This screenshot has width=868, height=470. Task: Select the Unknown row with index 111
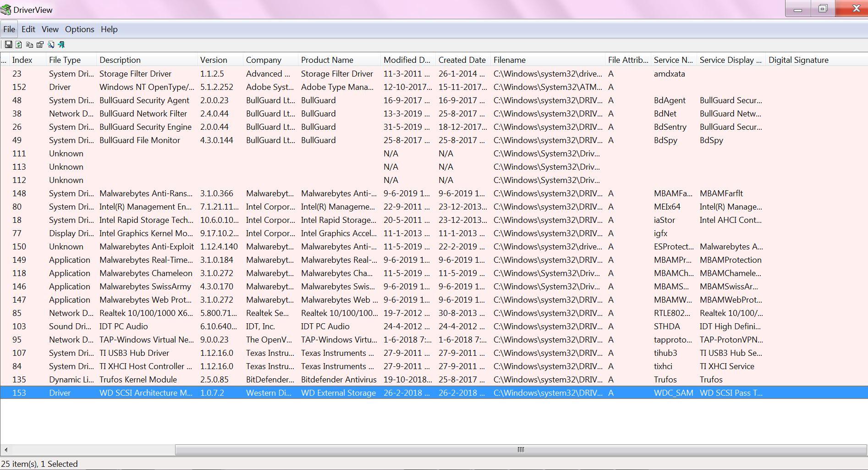(434, 154)
